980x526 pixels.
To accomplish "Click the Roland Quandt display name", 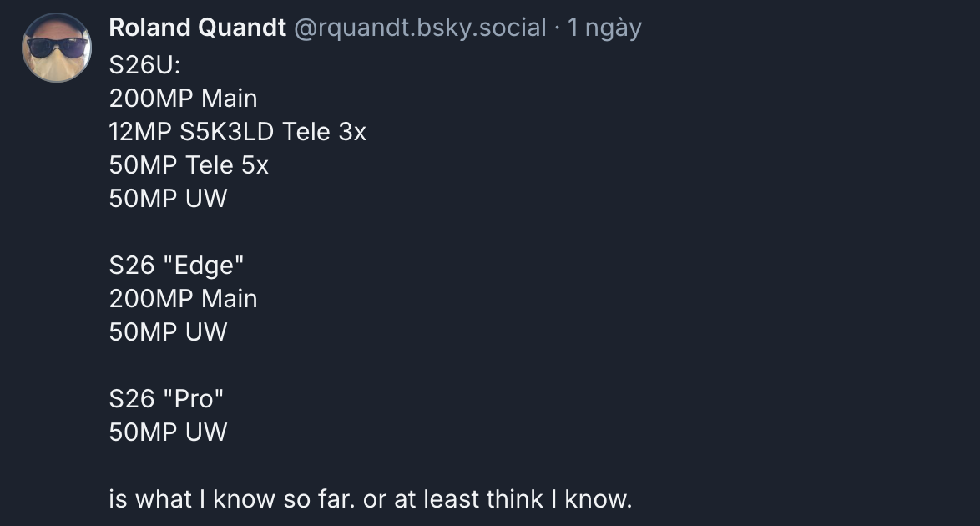I will click(197, 28).
